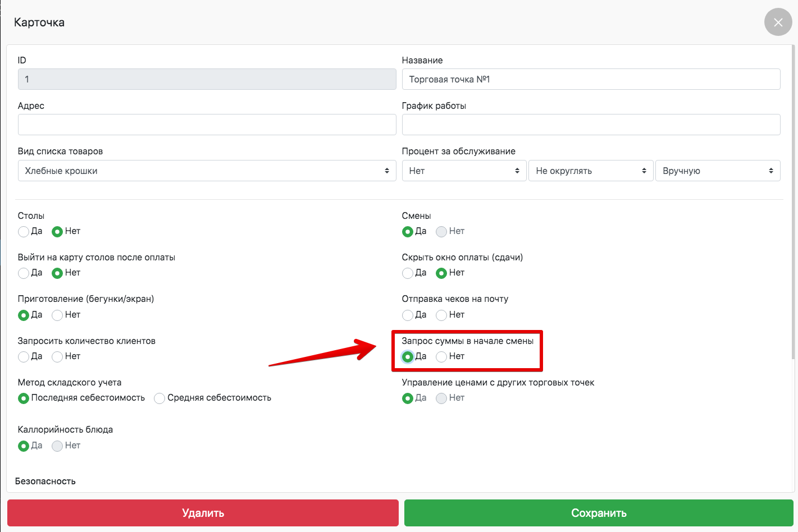798x532 pixels.
Task: Click the Адрес input field
Action: pos(207,125)
